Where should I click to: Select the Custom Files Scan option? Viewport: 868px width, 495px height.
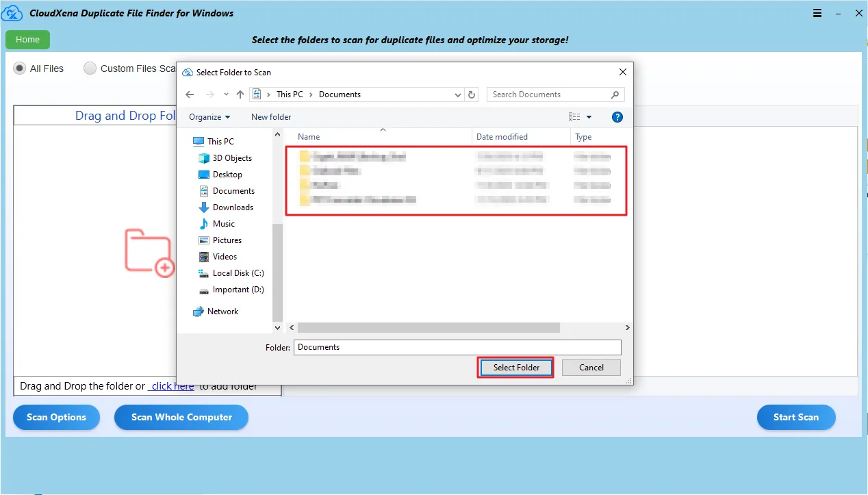click(x=90, y=68)
